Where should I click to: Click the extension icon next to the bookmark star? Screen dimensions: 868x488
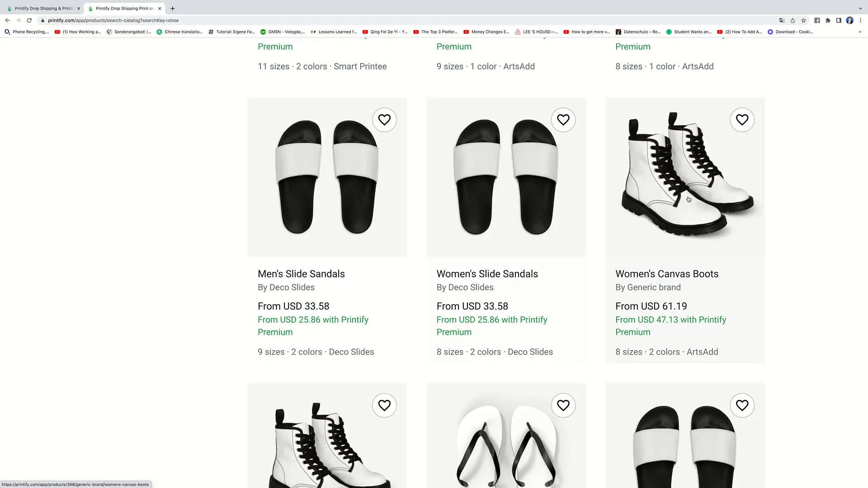[x=817, y=20]
